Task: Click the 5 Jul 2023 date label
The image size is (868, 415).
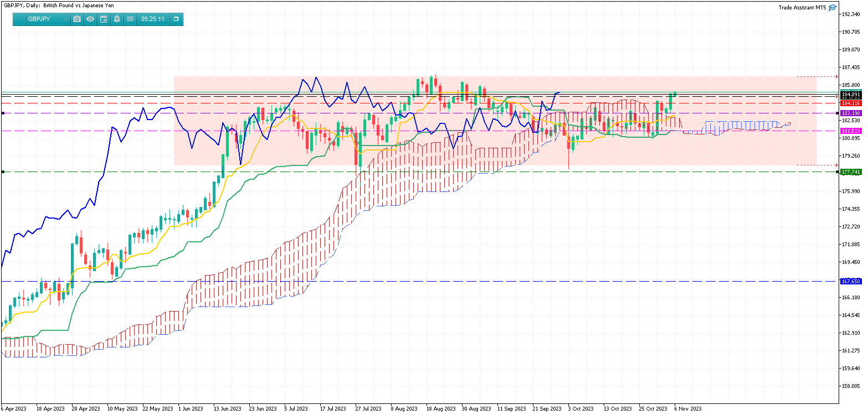Action: click(x=296, y=409)
